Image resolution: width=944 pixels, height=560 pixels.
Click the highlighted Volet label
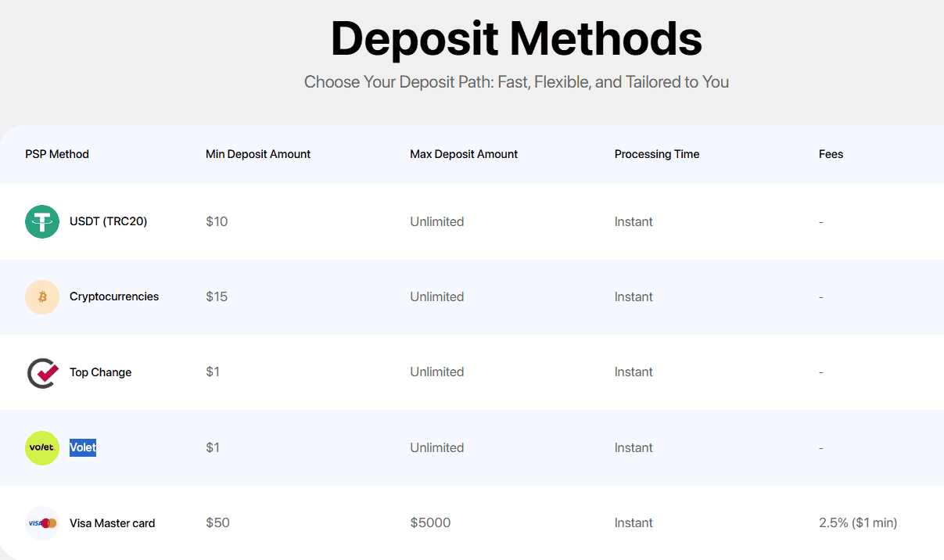pyautogui.click(x=82, y=447)
